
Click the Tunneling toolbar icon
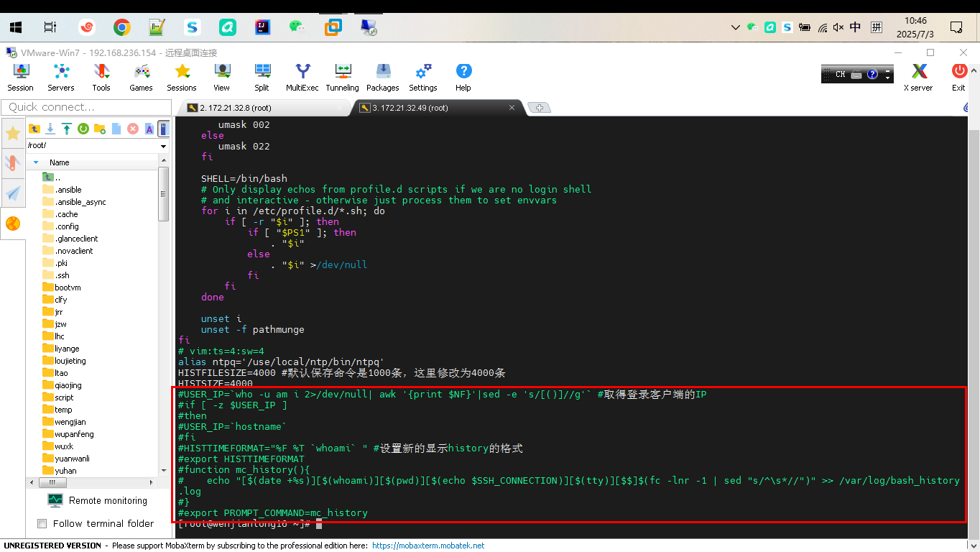coord(342,78)
